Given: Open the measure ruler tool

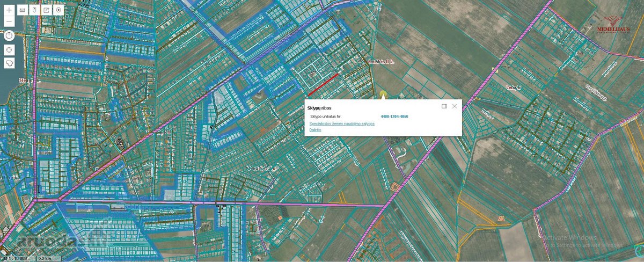Looking at the screenshot, I should pos(22,10).
